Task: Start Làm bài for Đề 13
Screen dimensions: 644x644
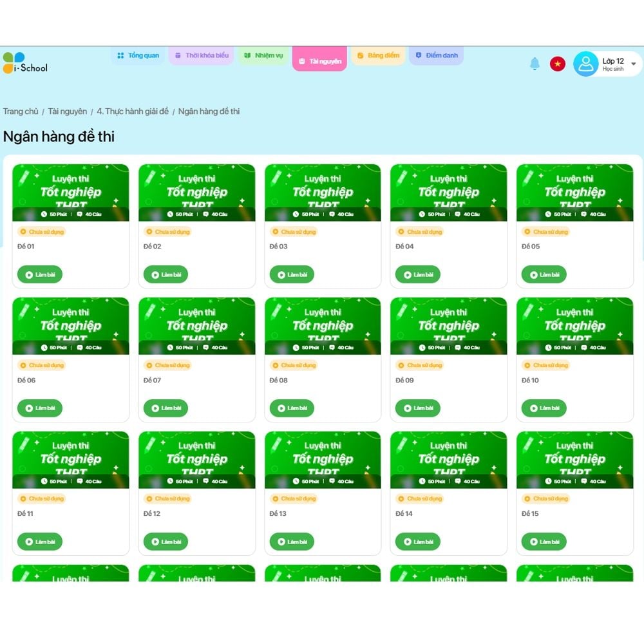Action: pyautogui.click(x=292, y=542)
